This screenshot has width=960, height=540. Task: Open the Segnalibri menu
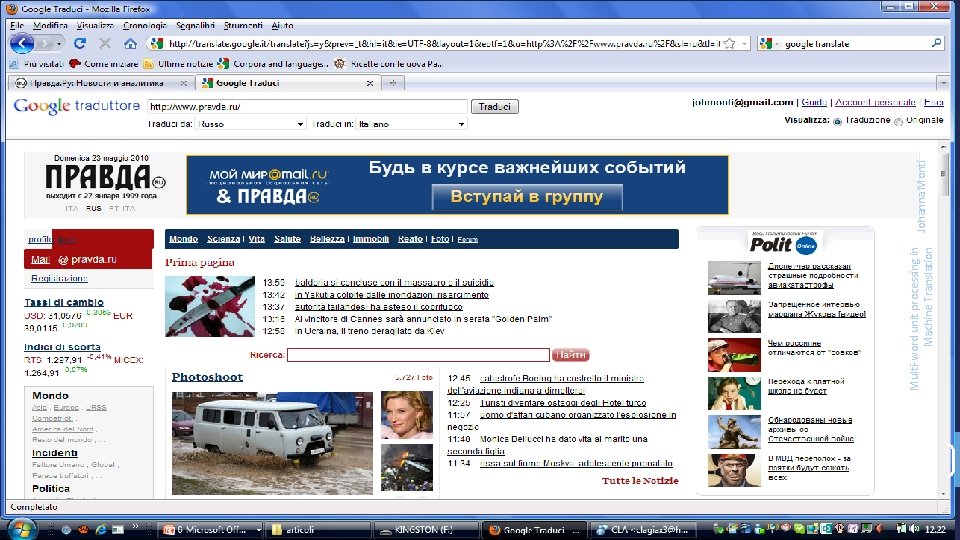click(x=195, y=25)
